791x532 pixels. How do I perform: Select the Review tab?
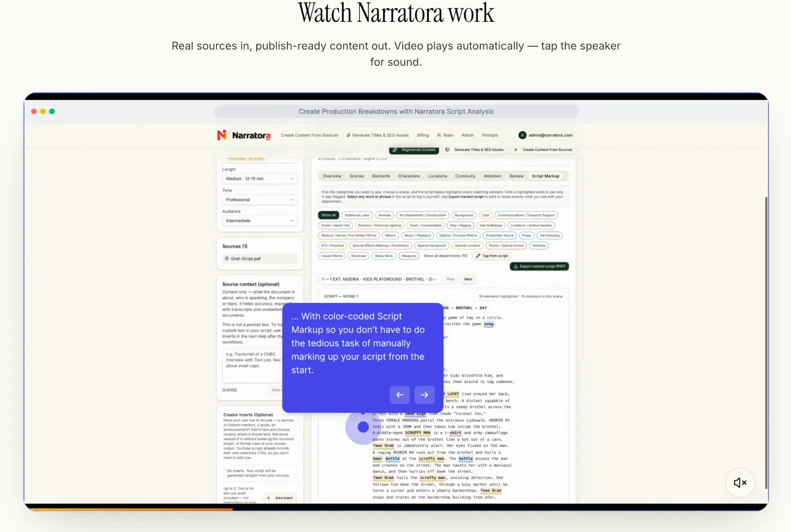516,176
